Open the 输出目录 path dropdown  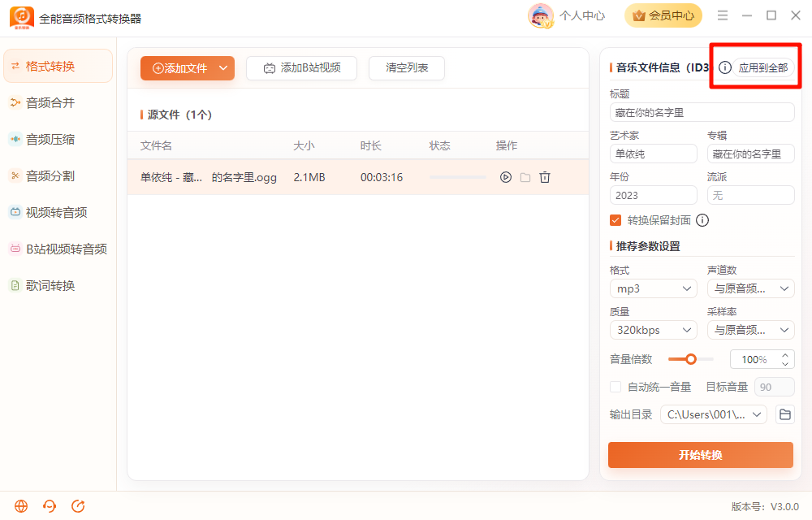pyautogui.click(x=713, y=414)
